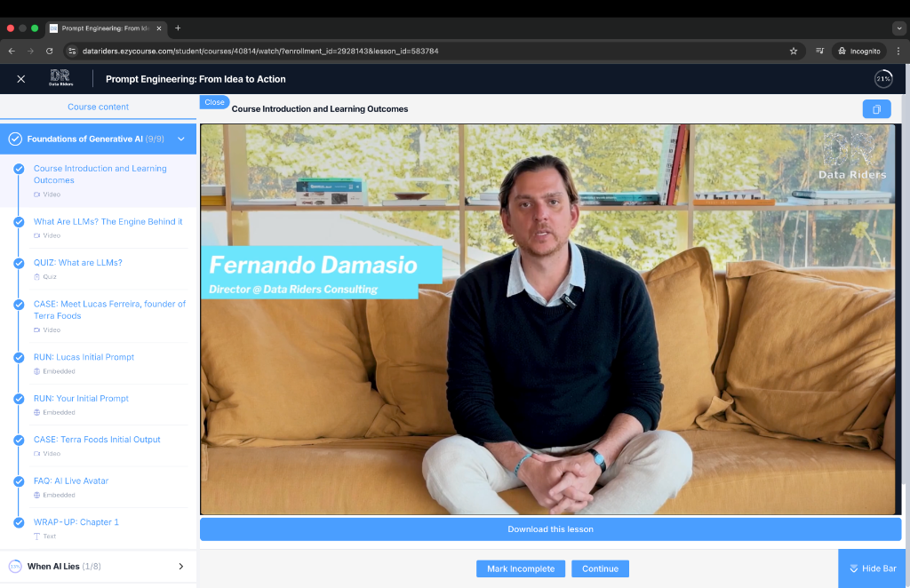
Task: Open FAQ: AI Live Avatar lesson
Action: click(71, 481)
